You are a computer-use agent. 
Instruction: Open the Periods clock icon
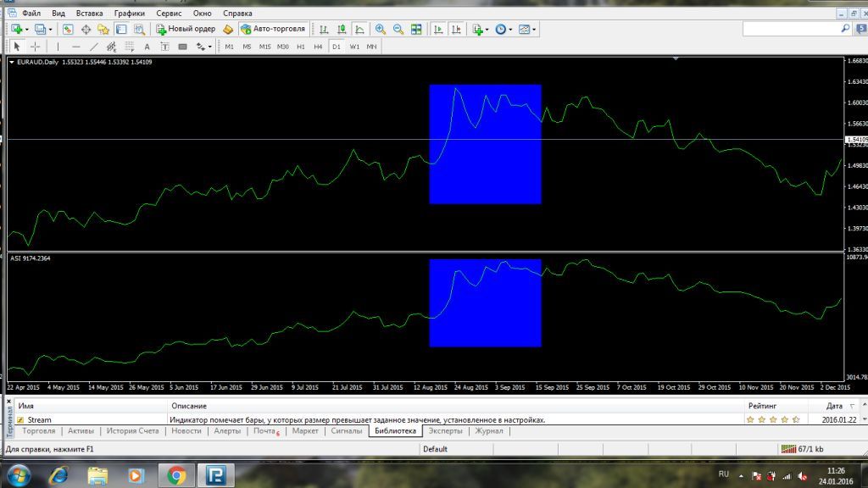point(500,30)
